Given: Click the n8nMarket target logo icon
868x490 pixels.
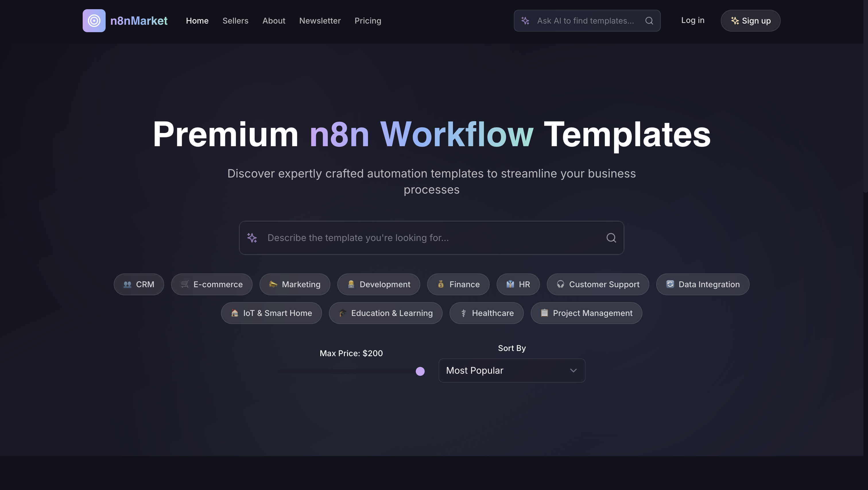Looking at the screenshot, I should 94,21.
